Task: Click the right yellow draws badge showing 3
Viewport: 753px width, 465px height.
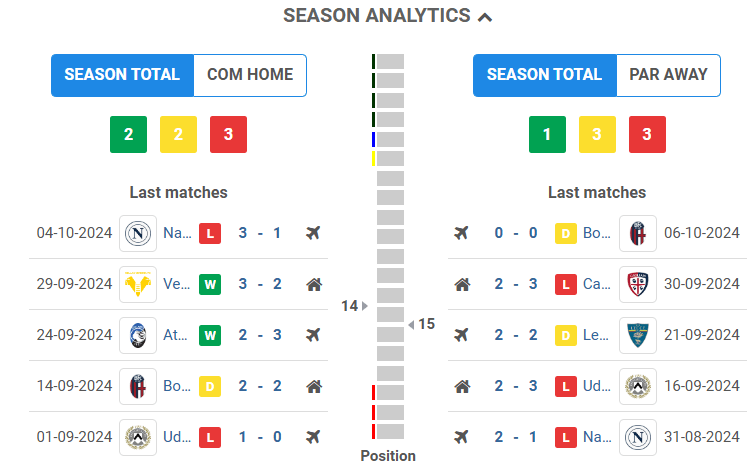Action: (x=597, y=135)
